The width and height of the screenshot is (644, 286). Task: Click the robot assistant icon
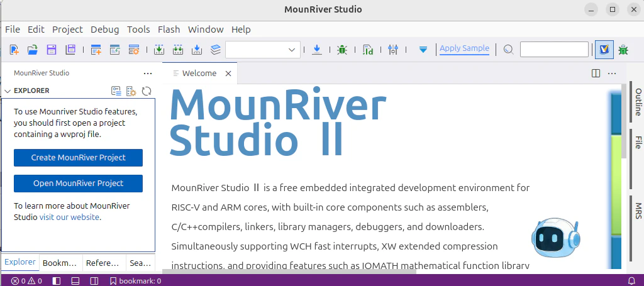point(556,238)
